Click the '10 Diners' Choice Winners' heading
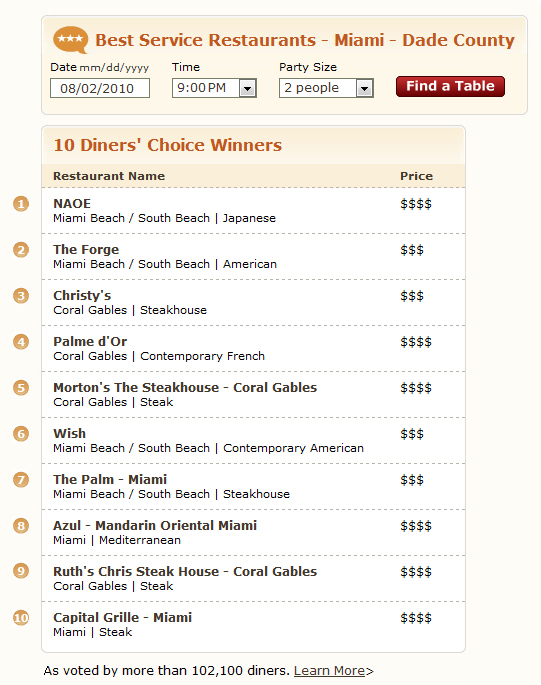The image size is (541, 685). (168, 145)
